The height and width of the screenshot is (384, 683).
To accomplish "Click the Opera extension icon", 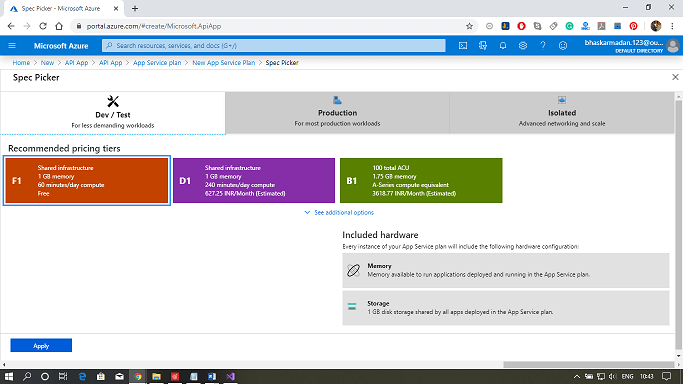I will click(x=521, y=26).
